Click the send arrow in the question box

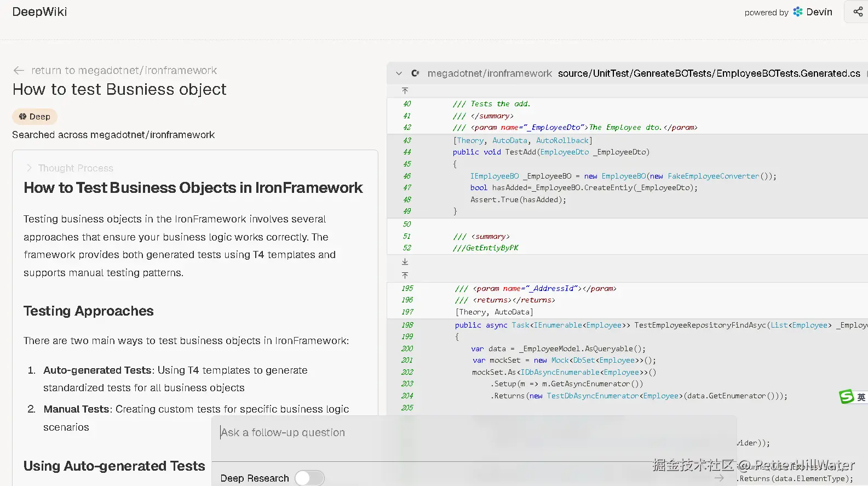click(719, 478)
